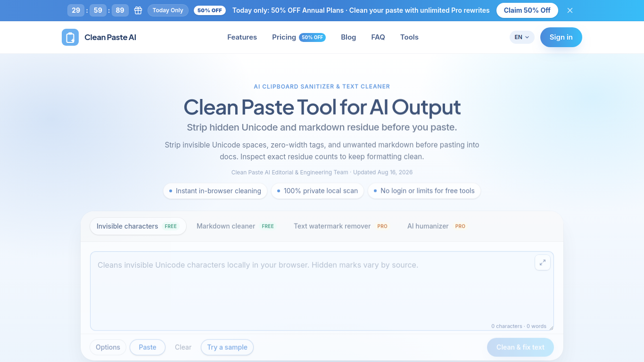This screenshot has width=644, height=362.
Task: Click the Clean Paste AI brand name
Action: coord(110,37)
